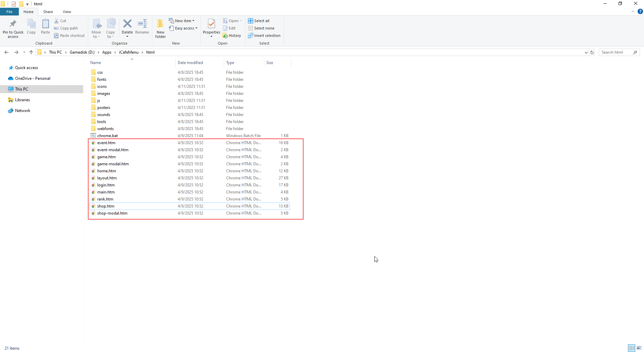Click the Search html input box
The image size is (644, 352).
(616, 52)
